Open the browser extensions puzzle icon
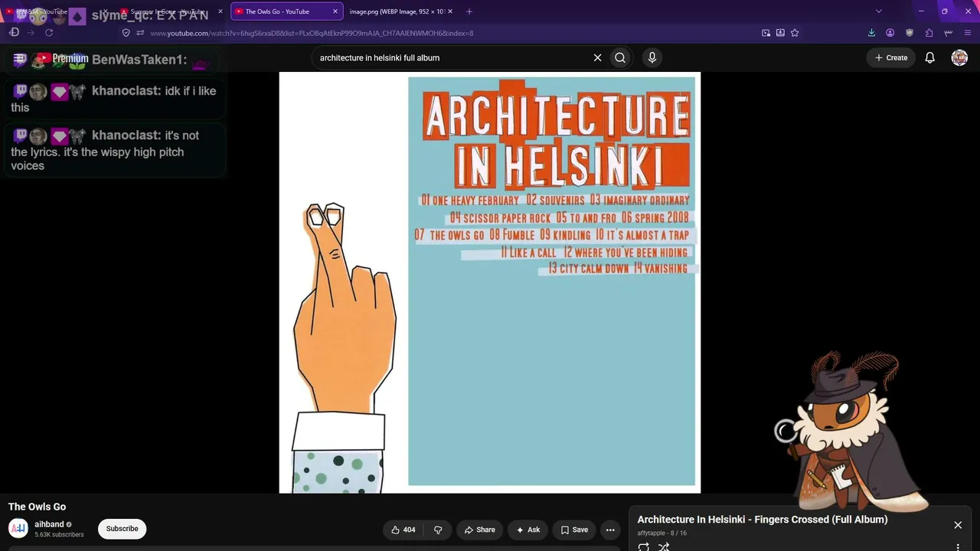Viewport: 980px width, 551px height. (929, 33)
